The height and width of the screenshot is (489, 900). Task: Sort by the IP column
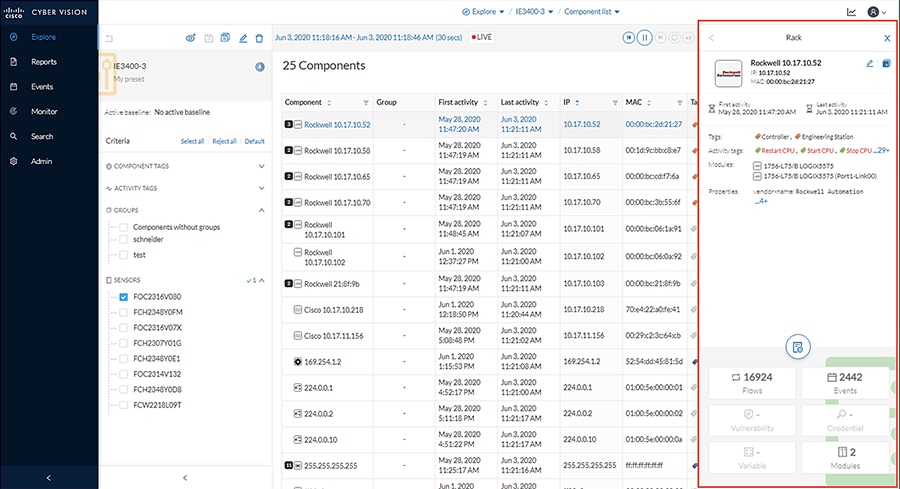[x=577, y=103]
